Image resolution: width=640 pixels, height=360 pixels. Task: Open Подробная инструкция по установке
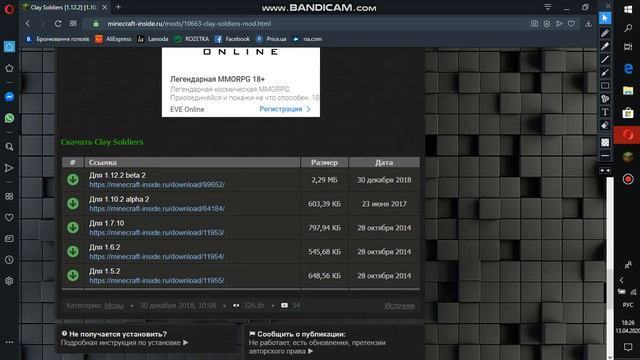(x=124, y=342)
